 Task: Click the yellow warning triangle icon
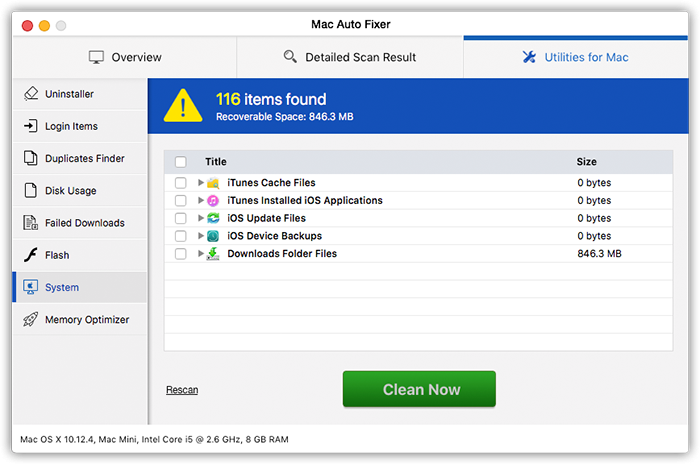pos(183,106)
